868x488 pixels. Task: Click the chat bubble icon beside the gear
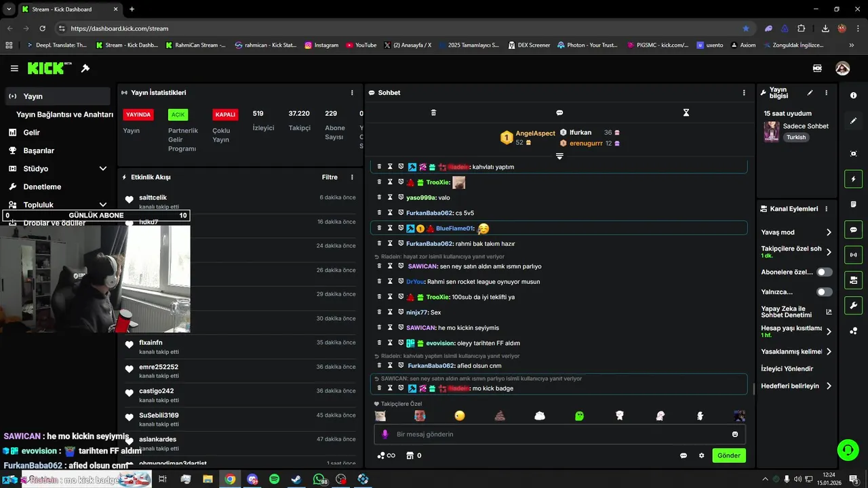click(x=684, y=455)
